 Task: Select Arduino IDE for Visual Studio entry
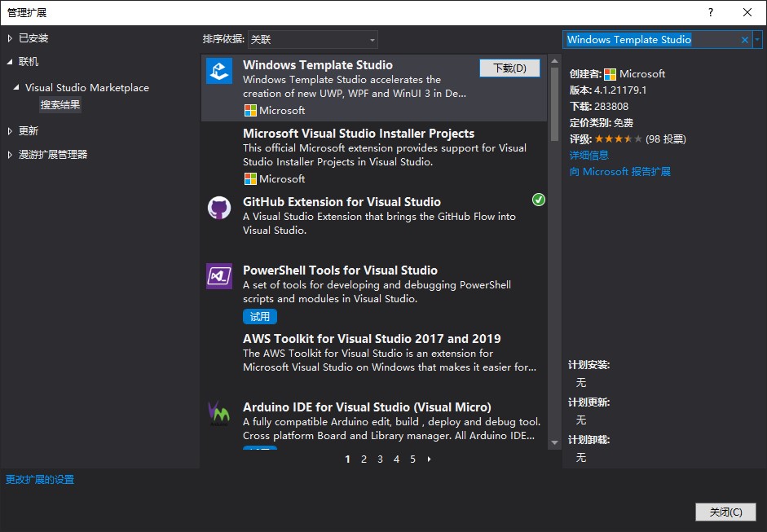tap(373, 423)
